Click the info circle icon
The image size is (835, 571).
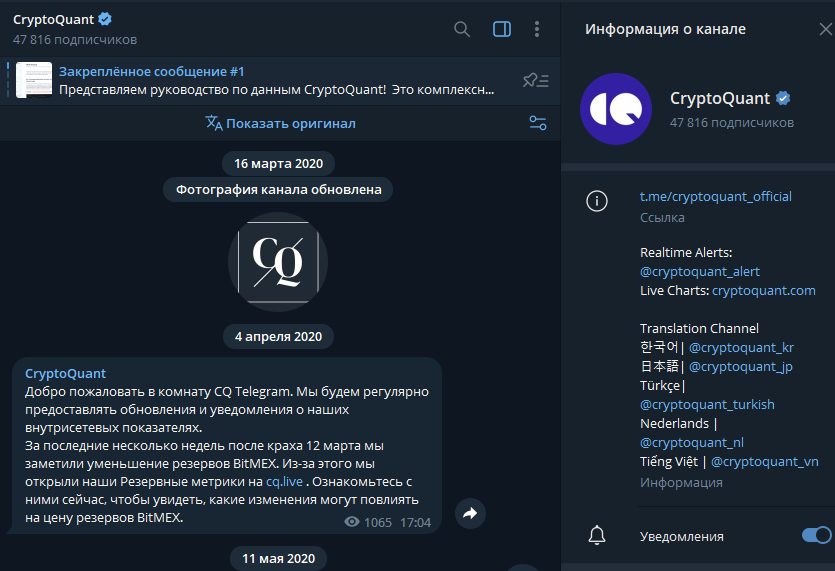pos(596,201)
